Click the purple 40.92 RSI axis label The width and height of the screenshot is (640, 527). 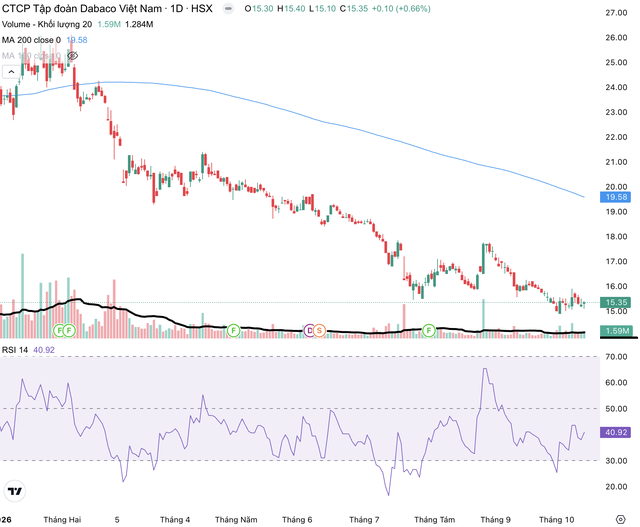tap(616, 432)
